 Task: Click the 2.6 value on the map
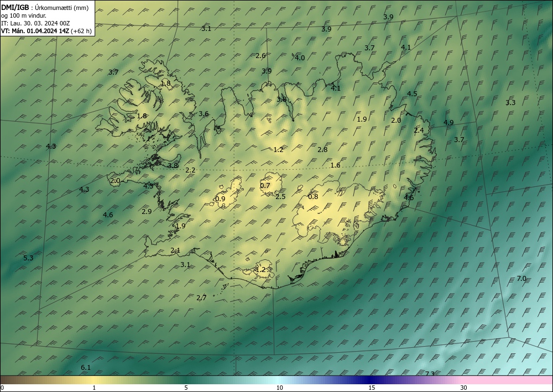[260, 56]
